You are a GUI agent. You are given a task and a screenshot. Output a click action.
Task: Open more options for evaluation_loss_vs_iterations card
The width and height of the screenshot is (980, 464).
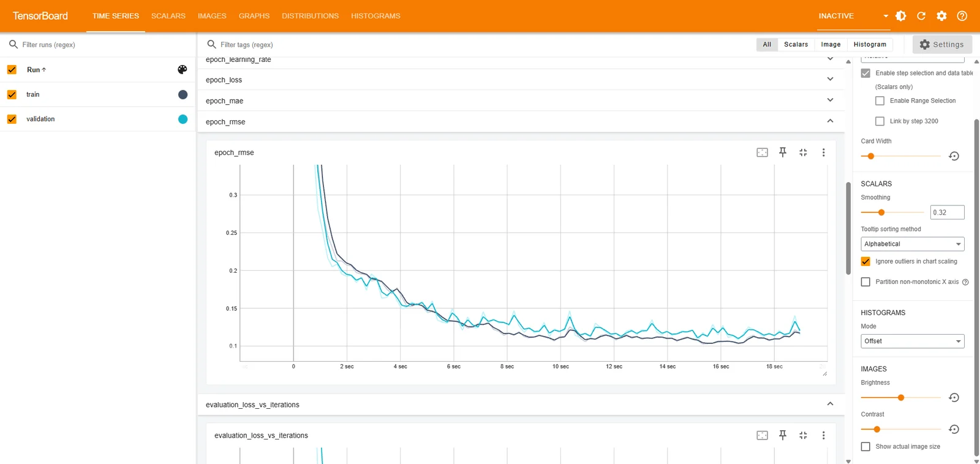(824, 435)
